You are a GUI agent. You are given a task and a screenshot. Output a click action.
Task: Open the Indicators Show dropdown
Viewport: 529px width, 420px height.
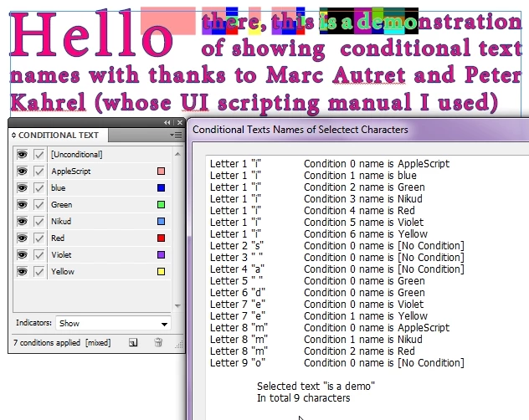tap(113, 324)
